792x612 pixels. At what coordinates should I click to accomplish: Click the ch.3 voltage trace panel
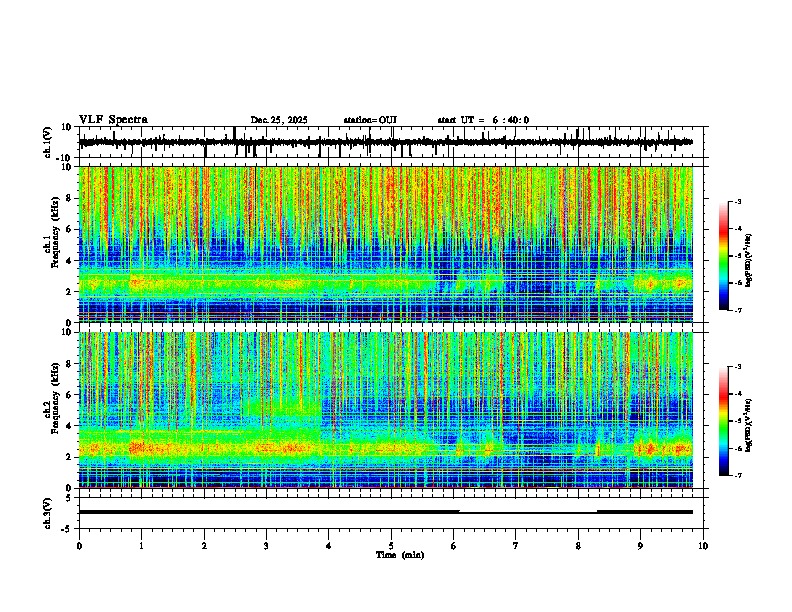point(393,513)
